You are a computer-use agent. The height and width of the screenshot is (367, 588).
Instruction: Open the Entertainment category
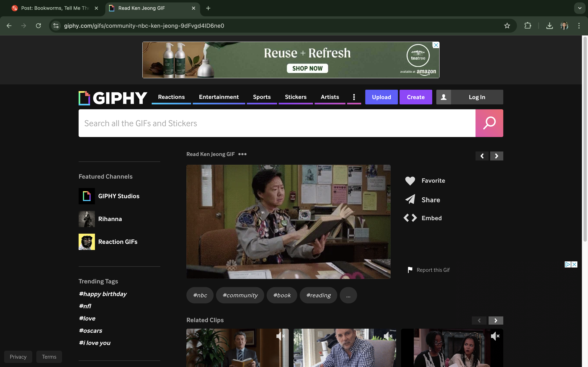pos(218,97)
